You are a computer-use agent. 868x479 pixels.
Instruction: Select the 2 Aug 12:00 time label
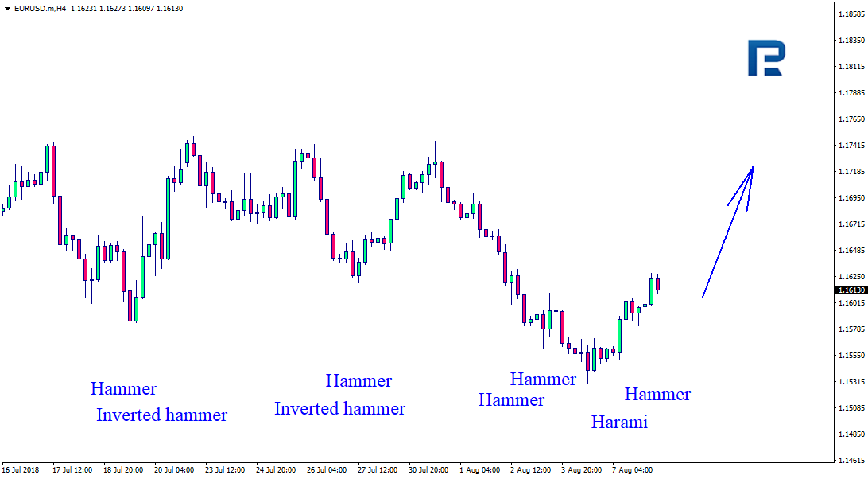click(530, 470)
